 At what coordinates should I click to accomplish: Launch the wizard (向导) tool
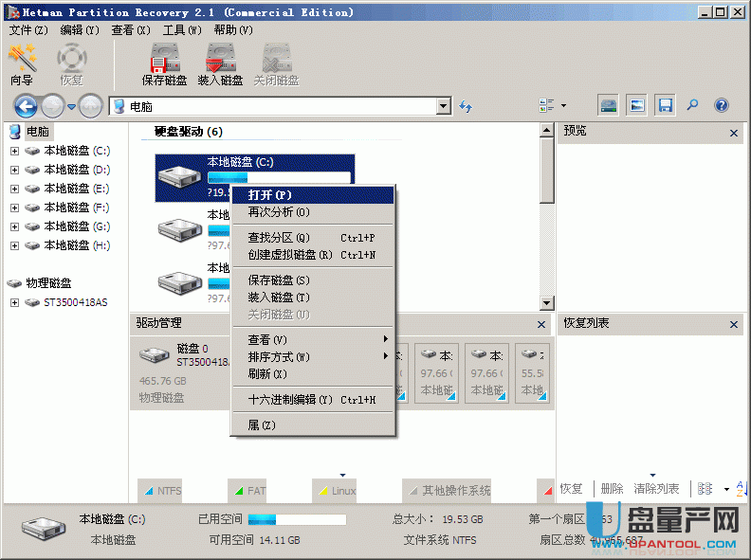coord(22,64)
